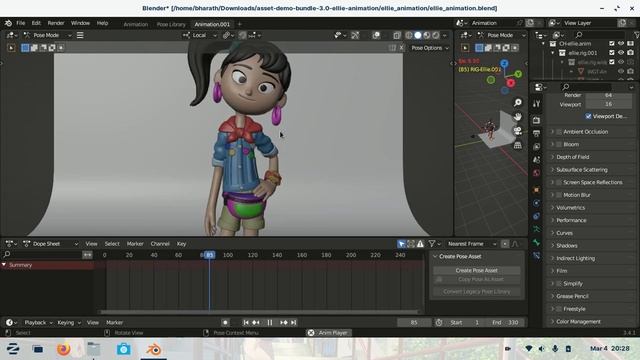Expand the Color Management panel
This screenshot has height=360, width=640.
coord(578,322)
